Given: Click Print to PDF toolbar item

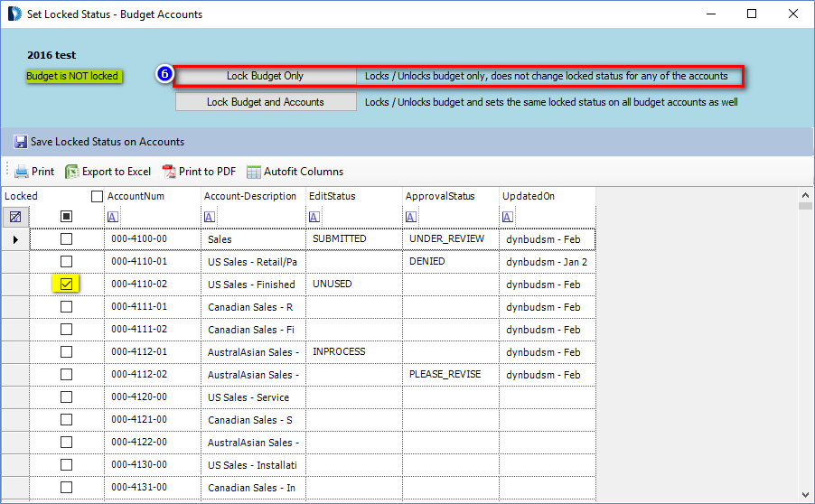Looking at the screenshot, I should pos(199,172).
